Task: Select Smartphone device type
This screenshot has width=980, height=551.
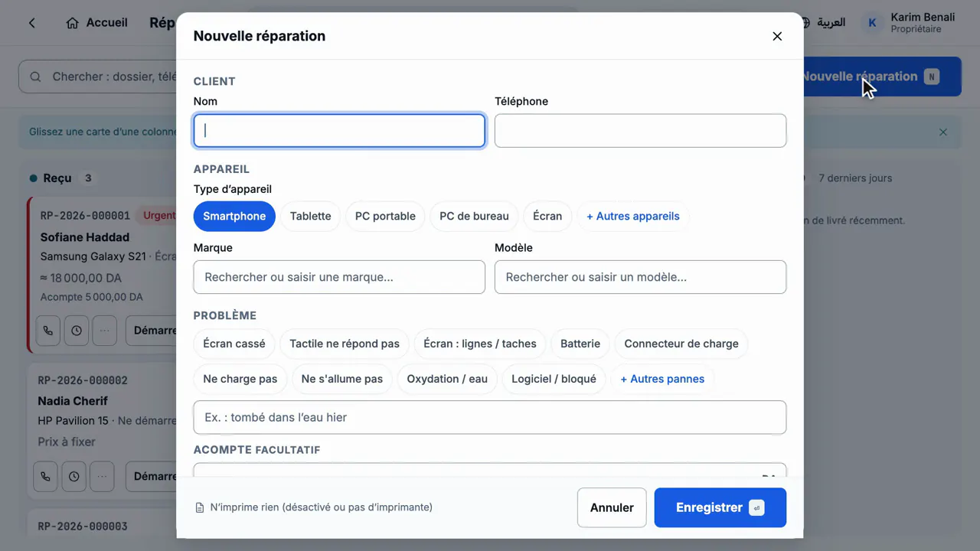Action: click(x=234, y=217)
